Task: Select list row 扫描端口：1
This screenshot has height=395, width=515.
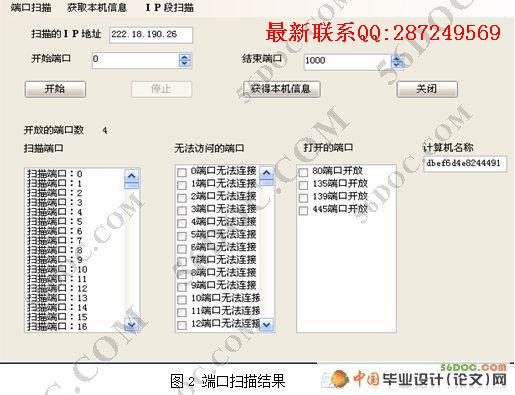Action: coord(75,183)
